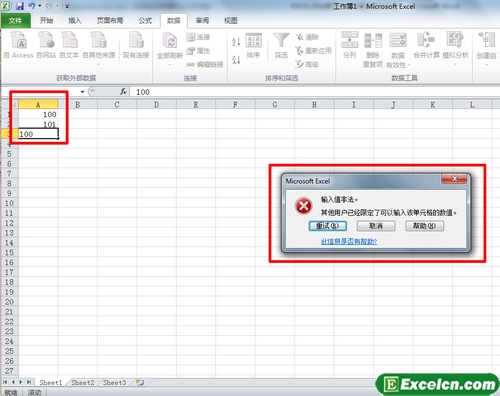Click the Remove Duplicates icon
This screenshot has height=396, width=500.
point(373,41)
